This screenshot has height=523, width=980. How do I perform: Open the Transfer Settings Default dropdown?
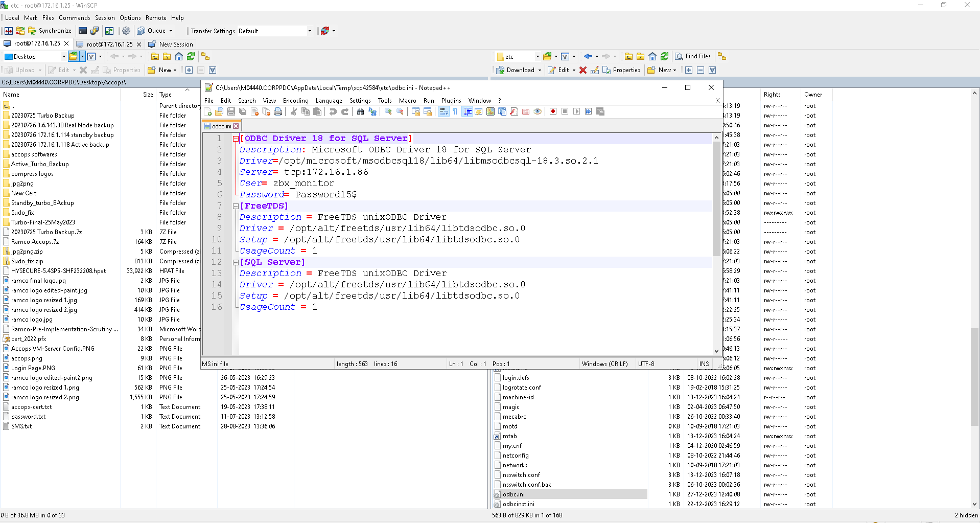(310, 31)
